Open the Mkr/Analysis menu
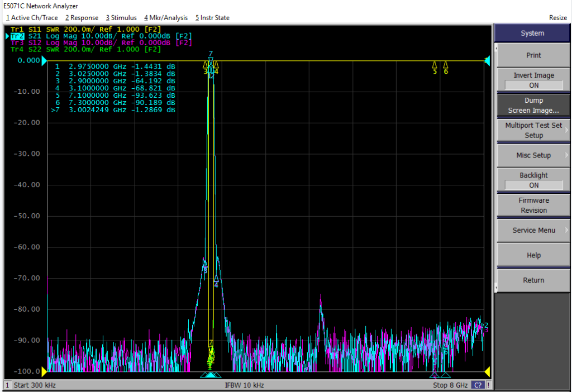The width and height of the screenshot is (572, 392). [165, 17]
